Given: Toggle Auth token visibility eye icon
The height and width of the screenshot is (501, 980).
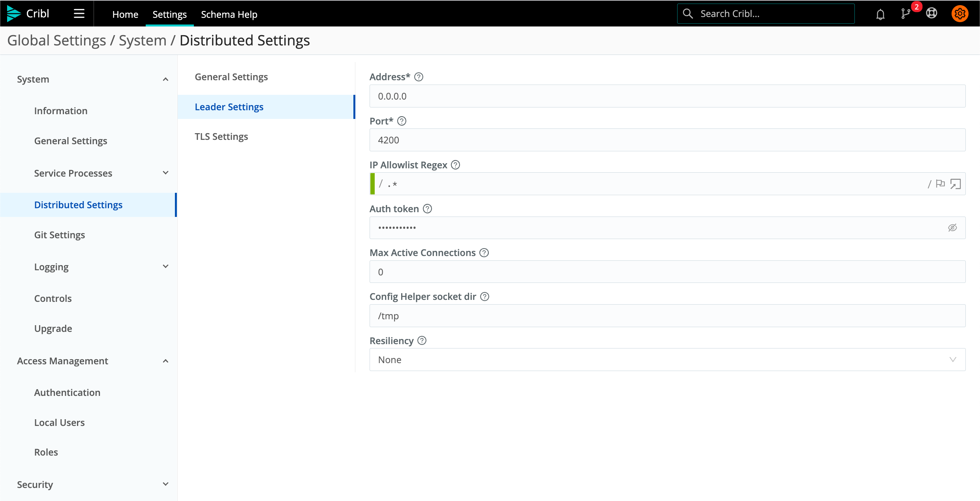Looking at the screenshot, I should tap(952, 228).
